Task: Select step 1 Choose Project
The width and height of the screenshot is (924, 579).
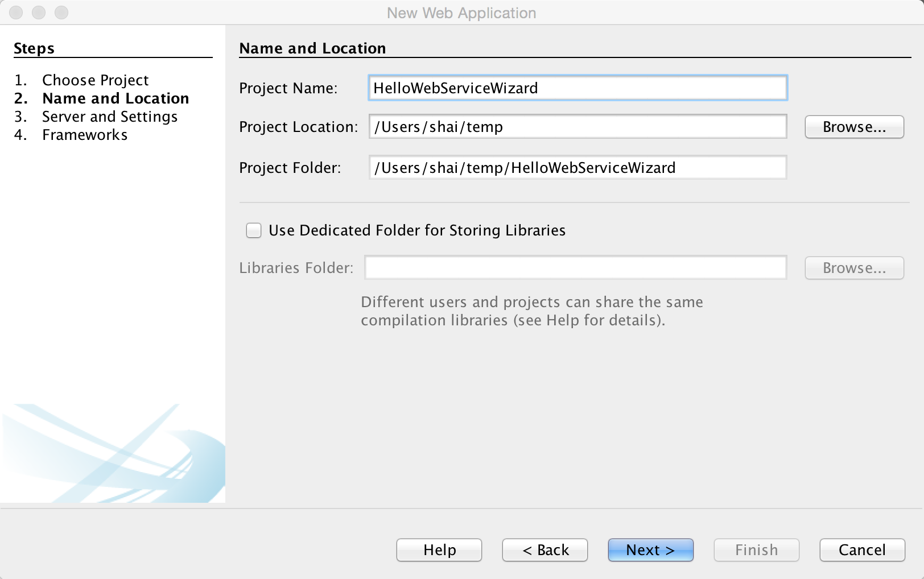Action: point(95,80)
